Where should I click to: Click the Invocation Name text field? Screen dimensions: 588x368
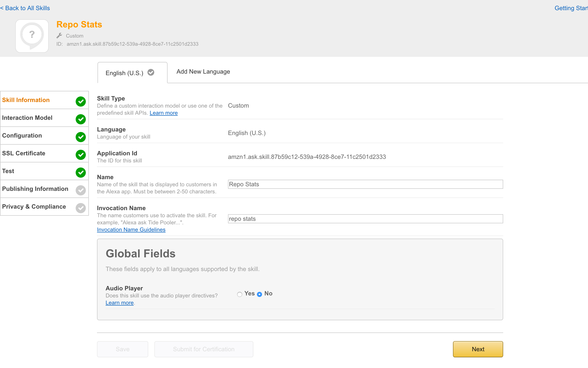pos(365,219)
